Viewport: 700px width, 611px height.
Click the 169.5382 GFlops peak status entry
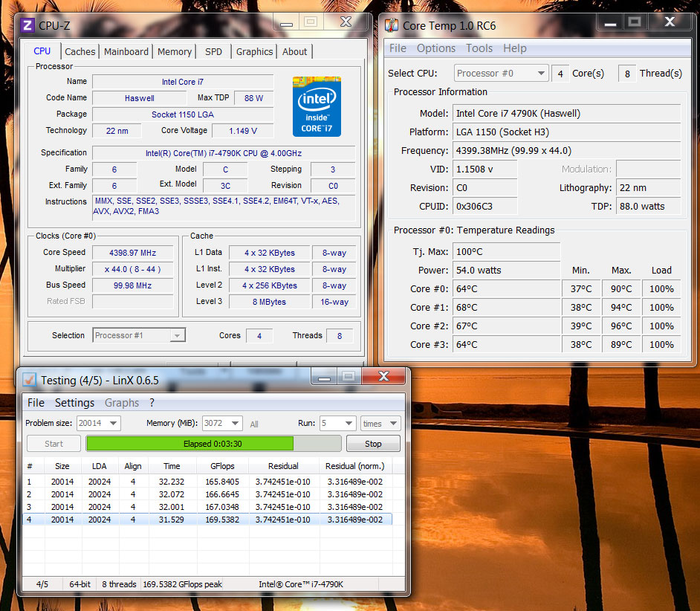182,584
